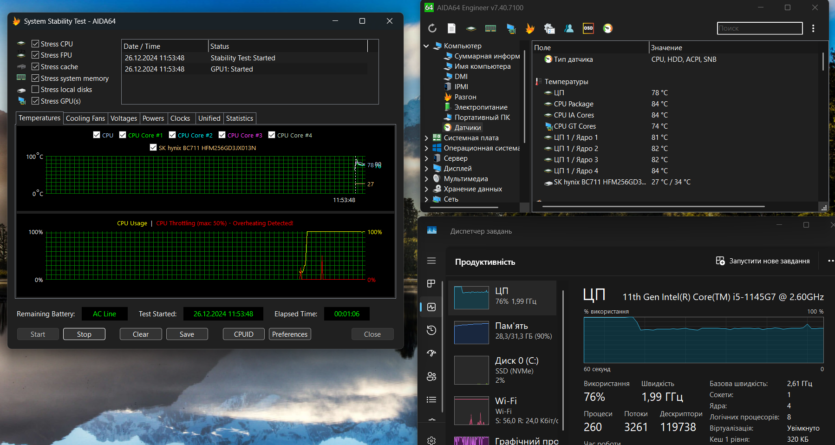Click the Датчики sensor icon in tree

tap(448, 128)
